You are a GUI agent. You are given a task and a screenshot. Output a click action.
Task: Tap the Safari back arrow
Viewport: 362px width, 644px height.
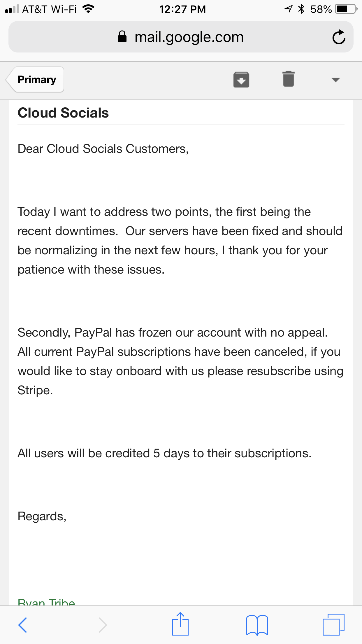(22, 625)
